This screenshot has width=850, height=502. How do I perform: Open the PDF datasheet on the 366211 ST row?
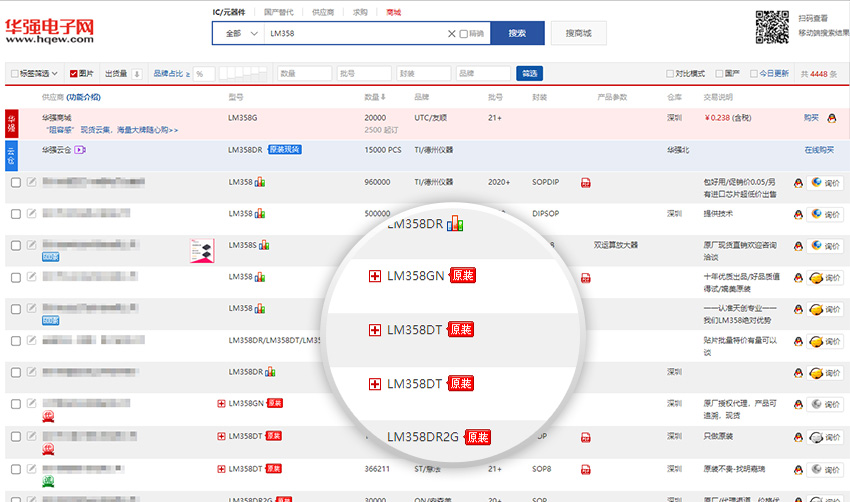click(585, 469)
